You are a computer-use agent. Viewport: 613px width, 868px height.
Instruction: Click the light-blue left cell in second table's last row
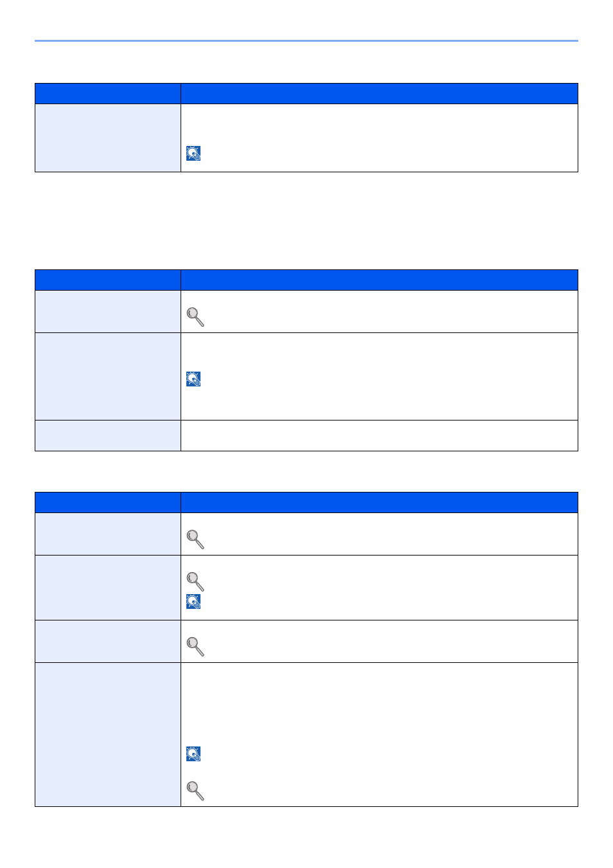pos(108,435)
